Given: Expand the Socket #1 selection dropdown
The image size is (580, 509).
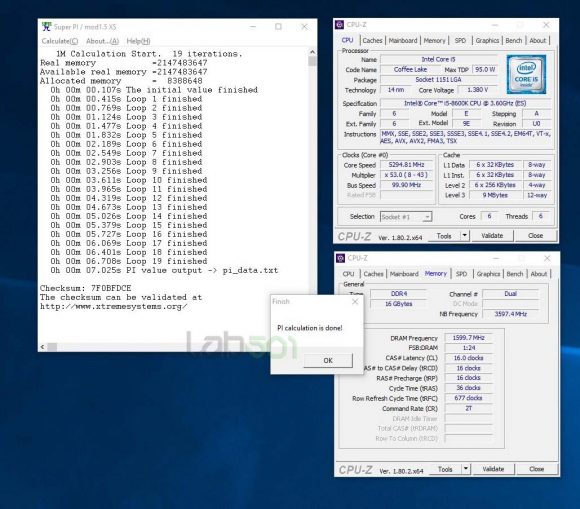Looking at the screenshot, I should pyautogui.click(x=427, y=217).
